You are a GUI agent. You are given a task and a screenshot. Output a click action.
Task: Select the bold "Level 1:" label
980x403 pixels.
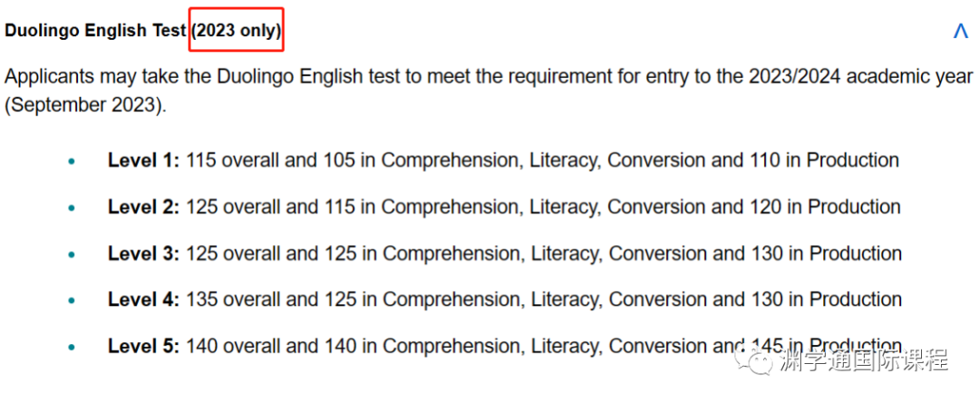pos(143,161)
